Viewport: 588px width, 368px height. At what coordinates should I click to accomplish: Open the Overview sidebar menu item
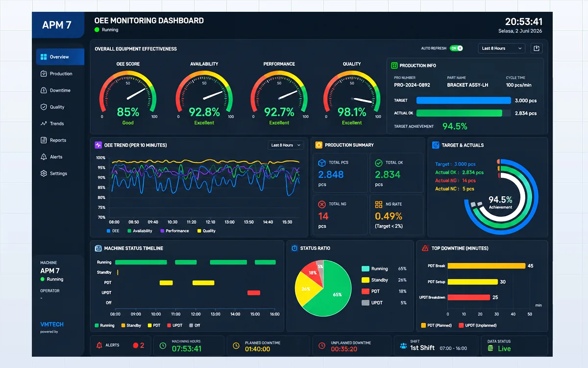coord(60,57)
